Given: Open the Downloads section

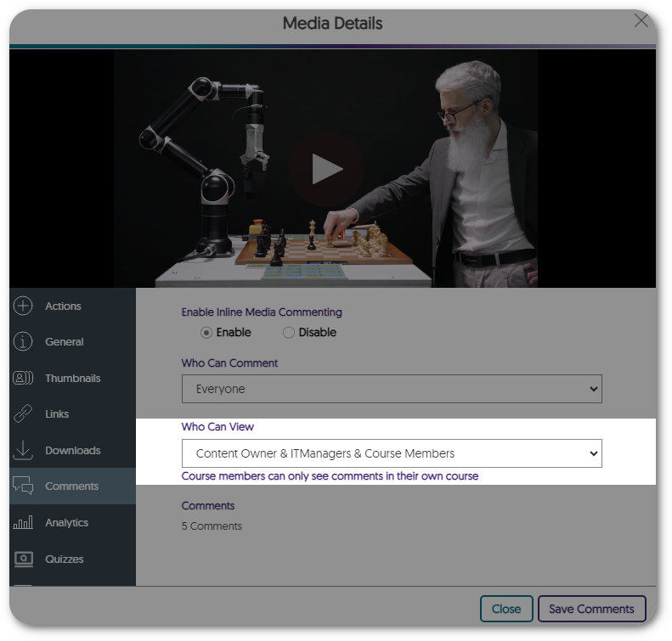Looking at the screenshot, I should pos(73,451).
